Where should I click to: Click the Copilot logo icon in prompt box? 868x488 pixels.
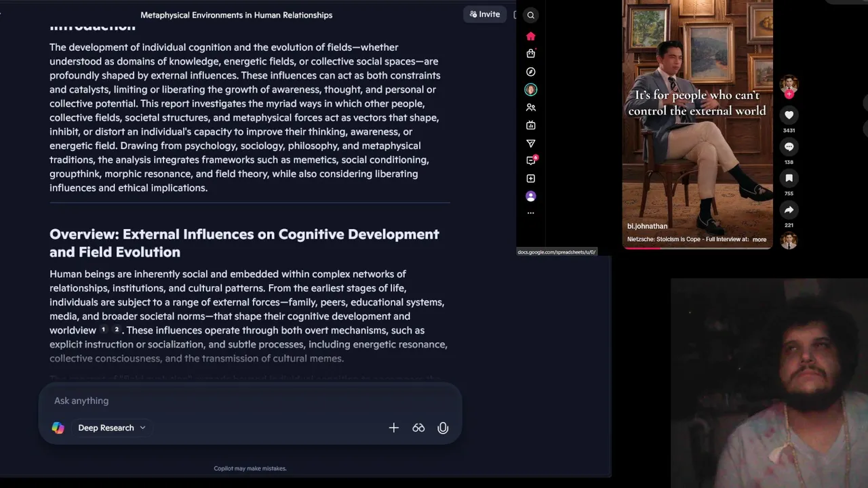pos(58,428)
